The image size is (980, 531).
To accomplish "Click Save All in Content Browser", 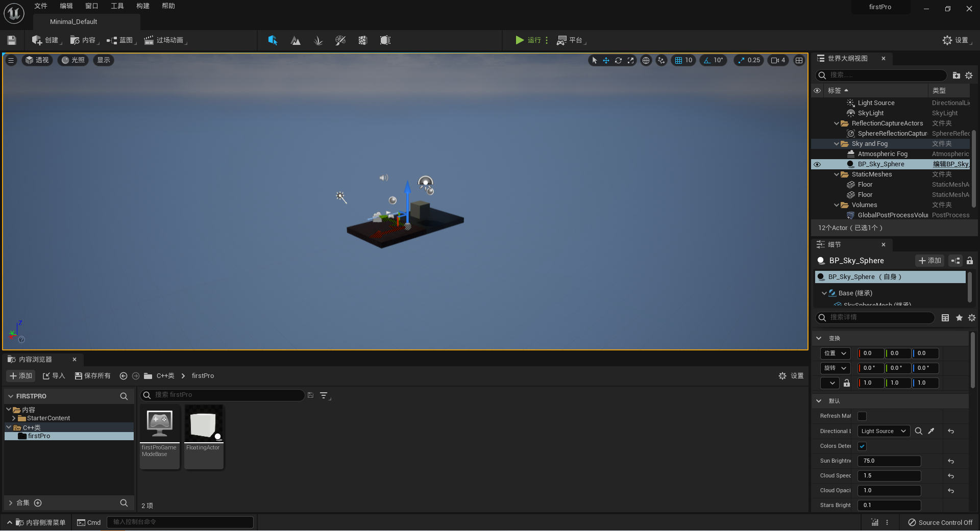I will pyautogui.click(x=92, y=376).
